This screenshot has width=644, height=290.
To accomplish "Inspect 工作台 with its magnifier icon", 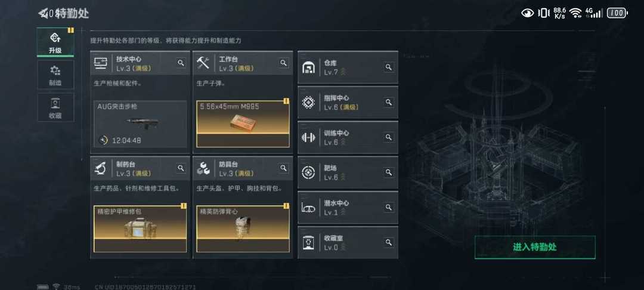I will click(x=283, y=63).
